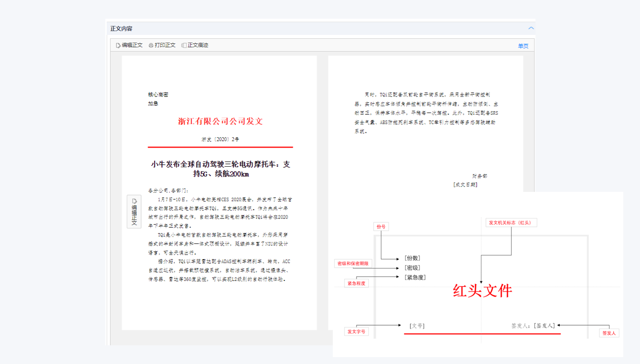Click the bold title about 小牛 电动摩托车
The width and height of the screenshot is (640, 364).
[220, 169]
